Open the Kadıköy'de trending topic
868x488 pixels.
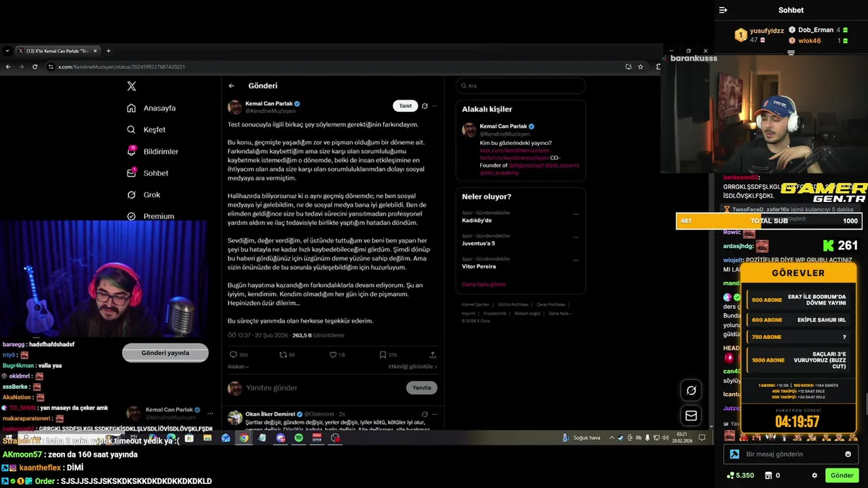(x=477, y=220)
